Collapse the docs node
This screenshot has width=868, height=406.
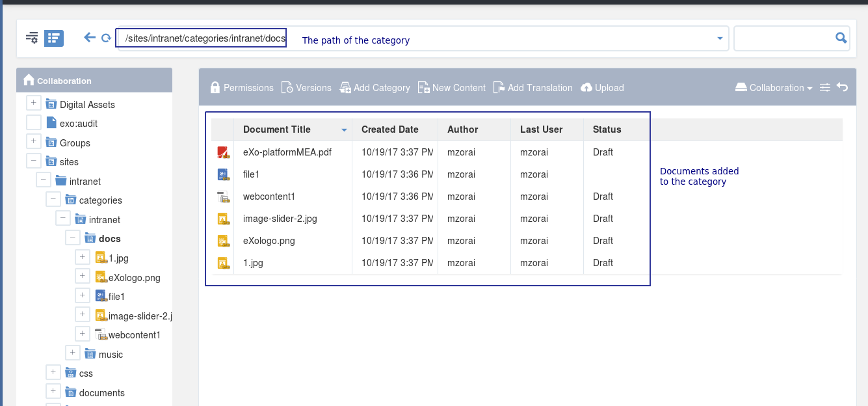72,237
